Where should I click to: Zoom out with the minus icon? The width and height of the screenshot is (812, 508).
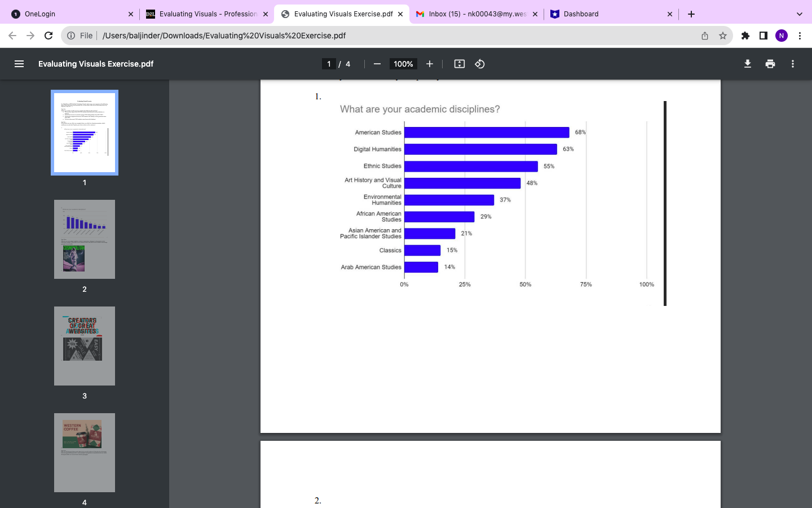(x=377, y=64)
